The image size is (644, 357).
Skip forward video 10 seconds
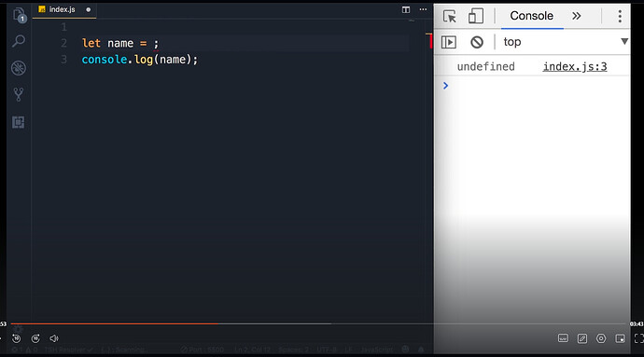[x=35, y=338]
